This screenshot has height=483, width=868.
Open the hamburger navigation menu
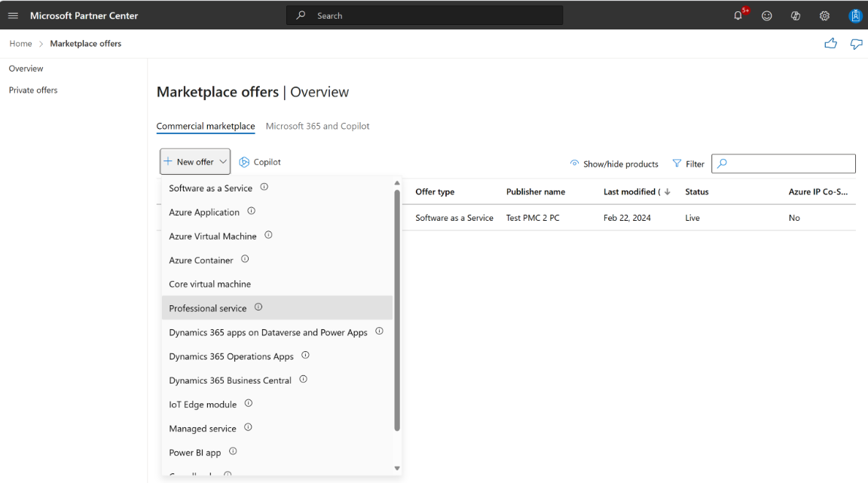[13, 16]
